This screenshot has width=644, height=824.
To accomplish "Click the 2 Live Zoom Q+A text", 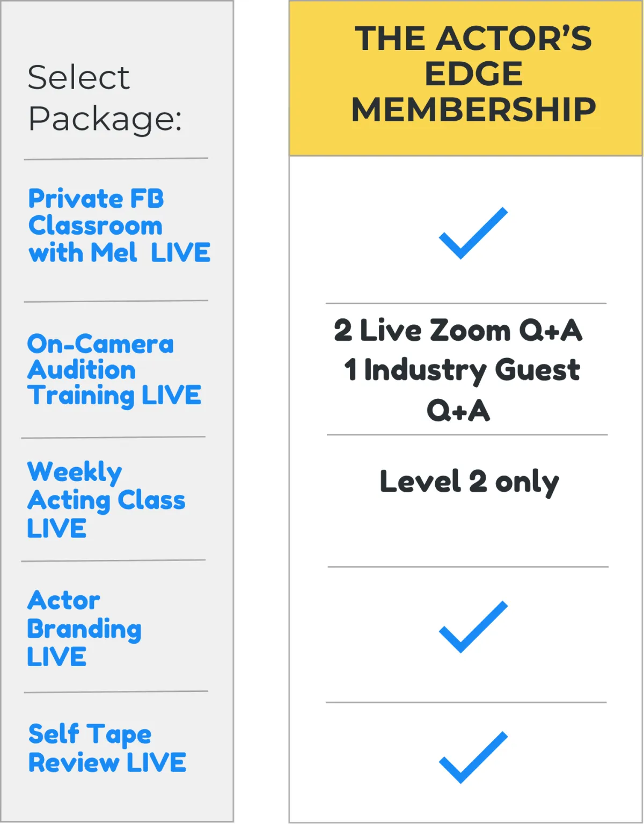I will click(458, 330).
